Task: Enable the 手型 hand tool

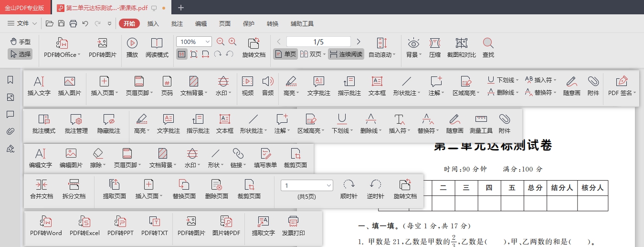Action: pos(20,42)
